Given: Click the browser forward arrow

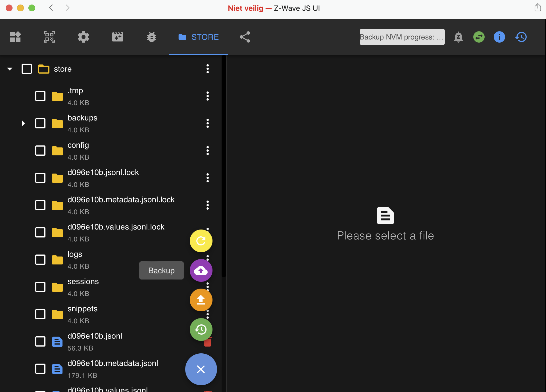Looking at the screenshot, I should (67, 8).
